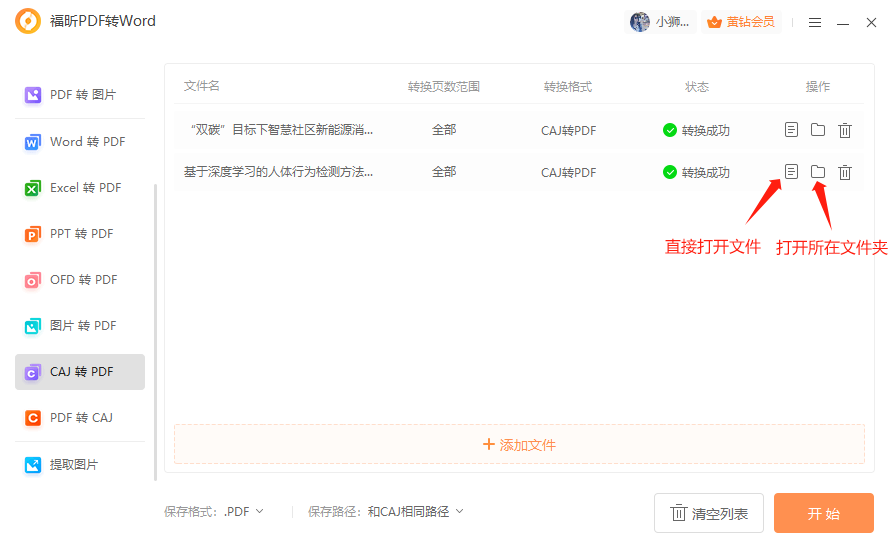Click the user avatar profile picture
This screenshot has height=550, width=893.
coord(640,22)
